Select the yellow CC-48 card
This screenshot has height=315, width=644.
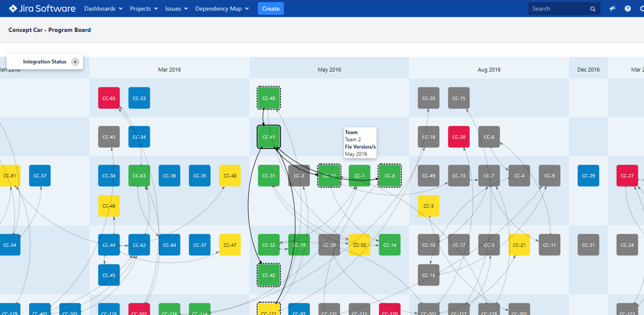[230, 175]
